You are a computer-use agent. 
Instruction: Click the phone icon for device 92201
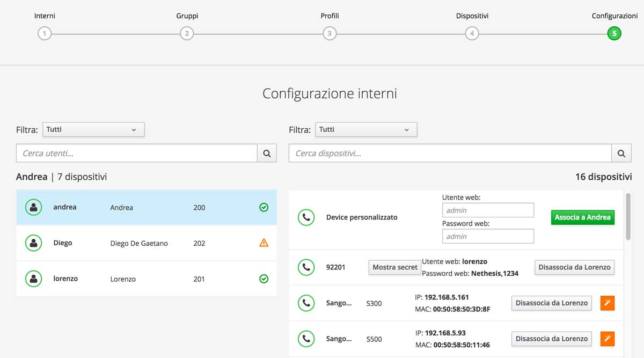pyautogui.click(x=306, y=267)
